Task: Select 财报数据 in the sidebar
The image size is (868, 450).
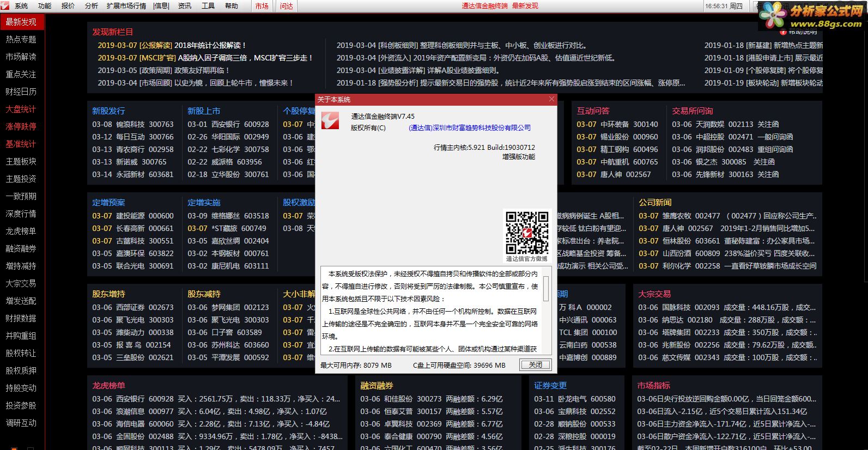Action: tap(21, 318)
